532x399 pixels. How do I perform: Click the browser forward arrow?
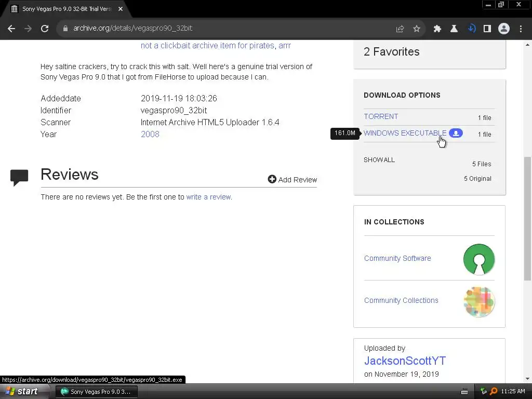28,29
